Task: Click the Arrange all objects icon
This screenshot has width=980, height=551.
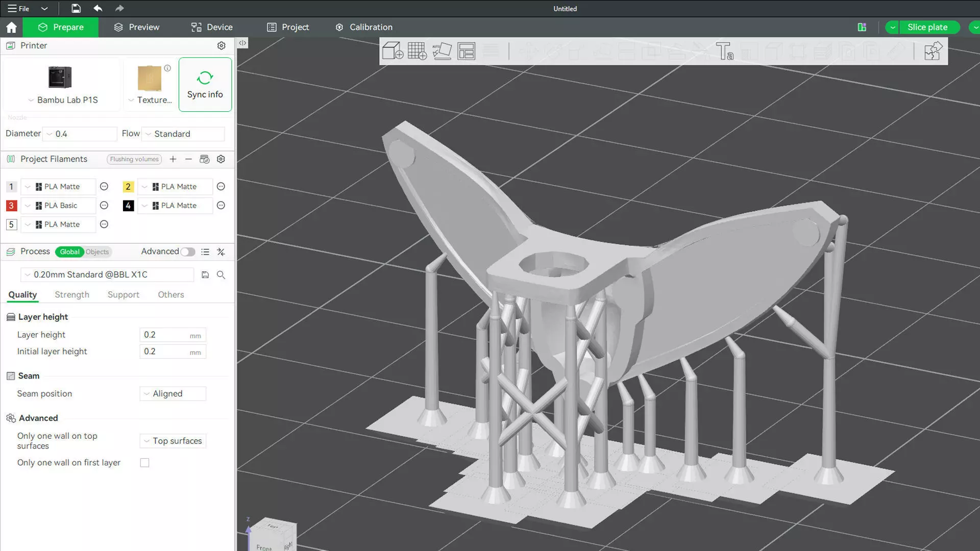Action: point(466,51)
